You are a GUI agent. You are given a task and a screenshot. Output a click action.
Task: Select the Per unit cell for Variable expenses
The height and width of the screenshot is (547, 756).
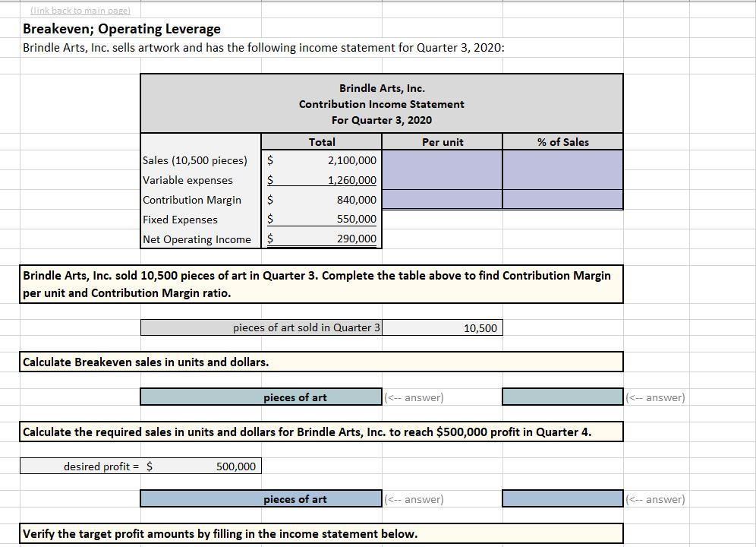(441, 180)
